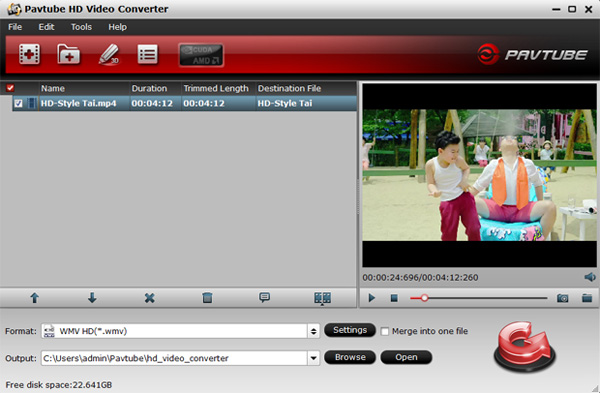Click the Trimmed Length column header
The height and width of the screenshot is (393, 600).
coord(218,88)
